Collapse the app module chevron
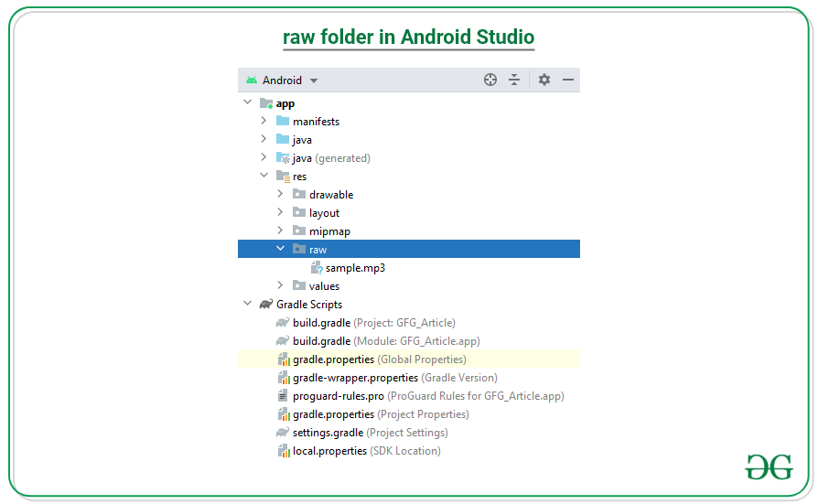This screenshot has width=818, height=504. pos(247,102)
